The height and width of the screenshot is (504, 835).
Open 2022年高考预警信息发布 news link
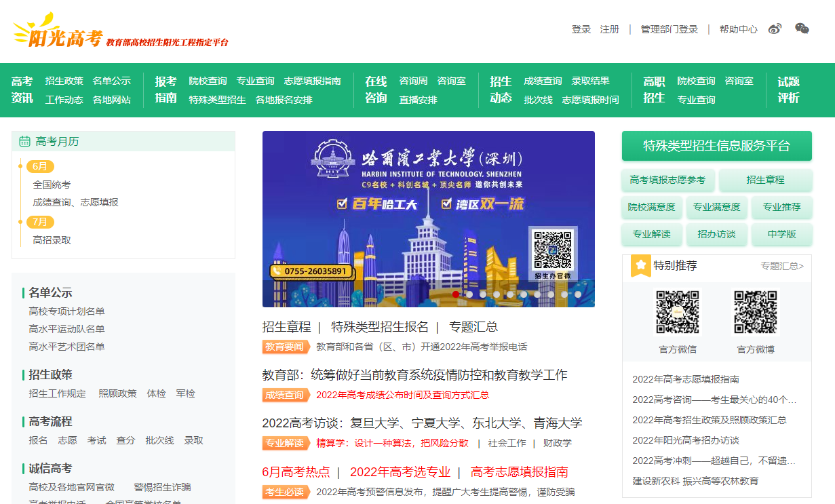(x=446, y=492)
